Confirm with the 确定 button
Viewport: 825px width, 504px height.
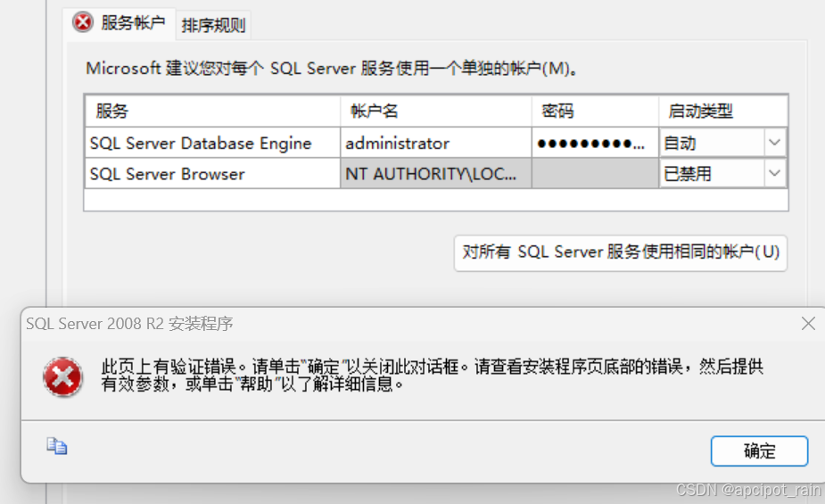759,450
